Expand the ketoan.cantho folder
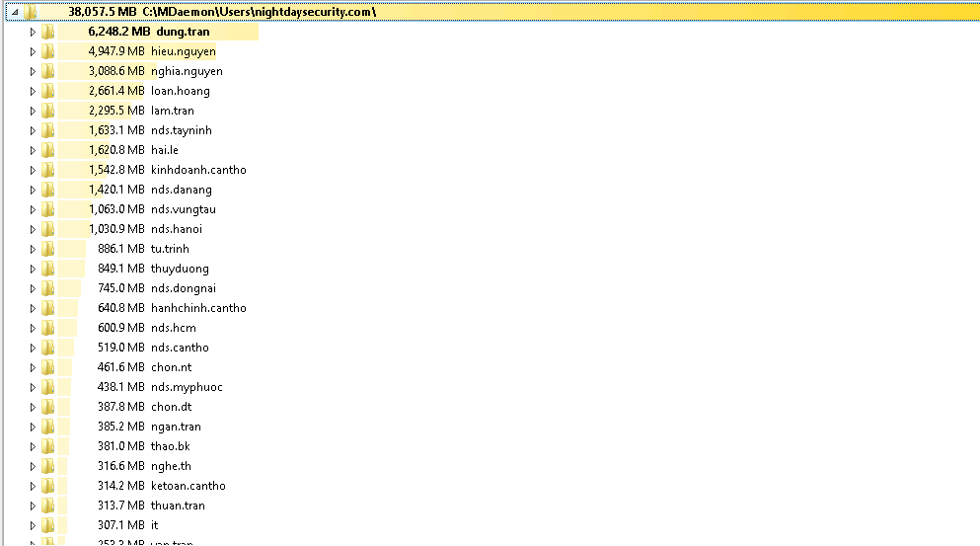The height and width of the screenshot is (546, 980). (x=33, y=486)
